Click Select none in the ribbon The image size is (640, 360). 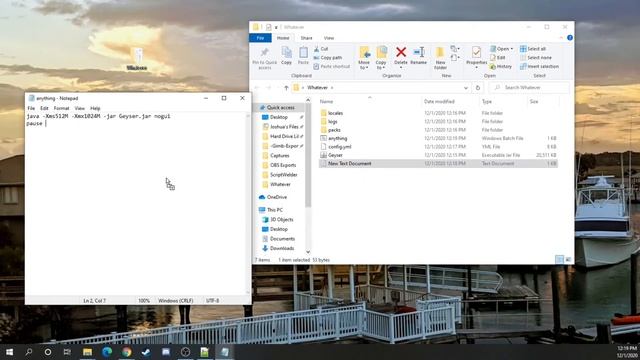(x=536, y=58)
